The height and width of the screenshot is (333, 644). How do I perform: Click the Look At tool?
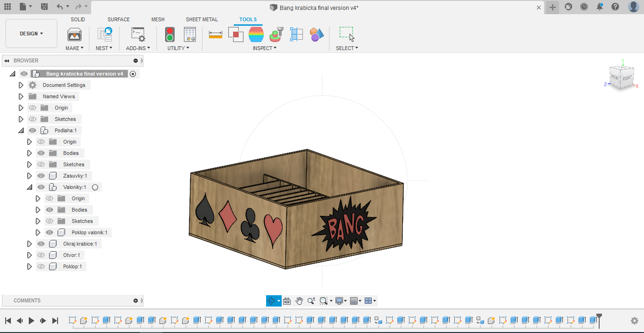click(x=287, y=301)
